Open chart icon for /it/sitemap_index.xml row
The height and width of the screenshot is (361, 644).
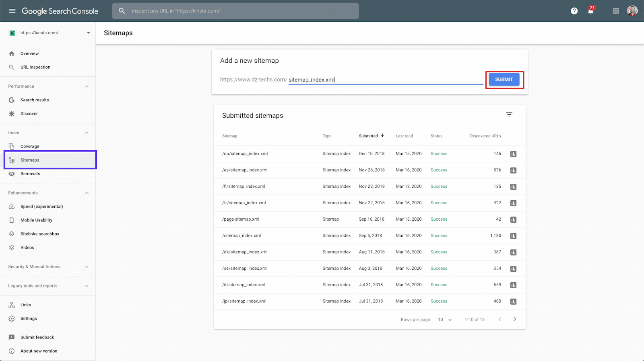pyautogui.click(x=513, y=285)
